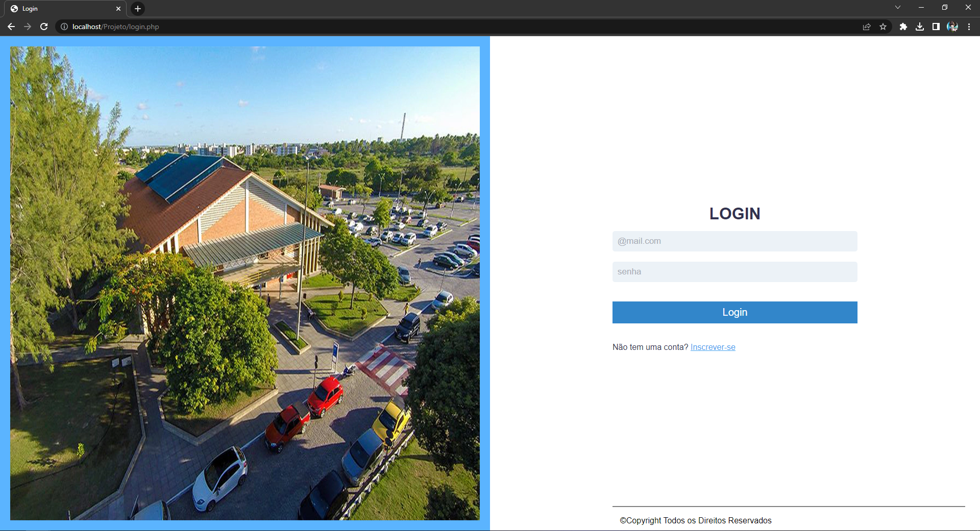This screenshot has width=980, height=531.
Task: Open the three-dot Chrome menu
Action: [969, 27]
